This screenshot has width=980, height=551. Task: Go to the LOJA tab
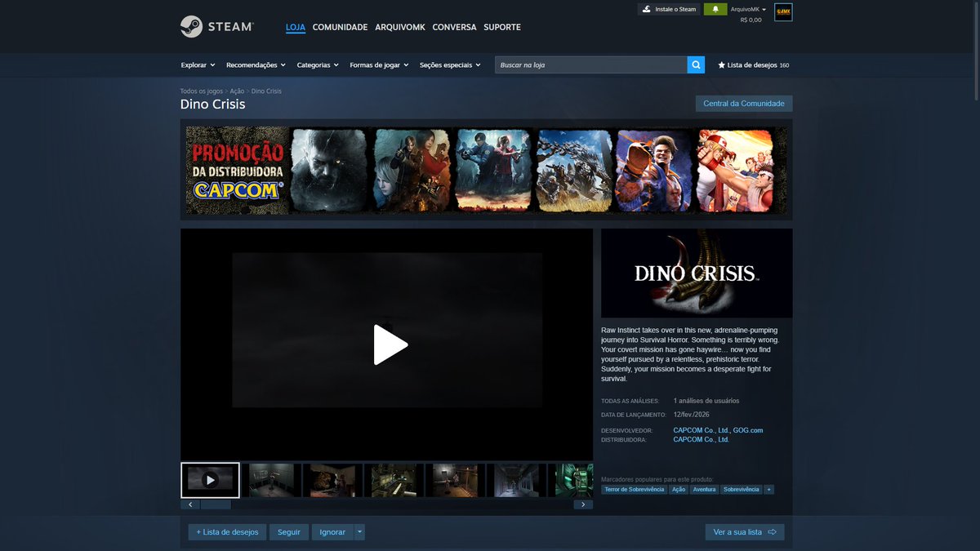(296, 27)
